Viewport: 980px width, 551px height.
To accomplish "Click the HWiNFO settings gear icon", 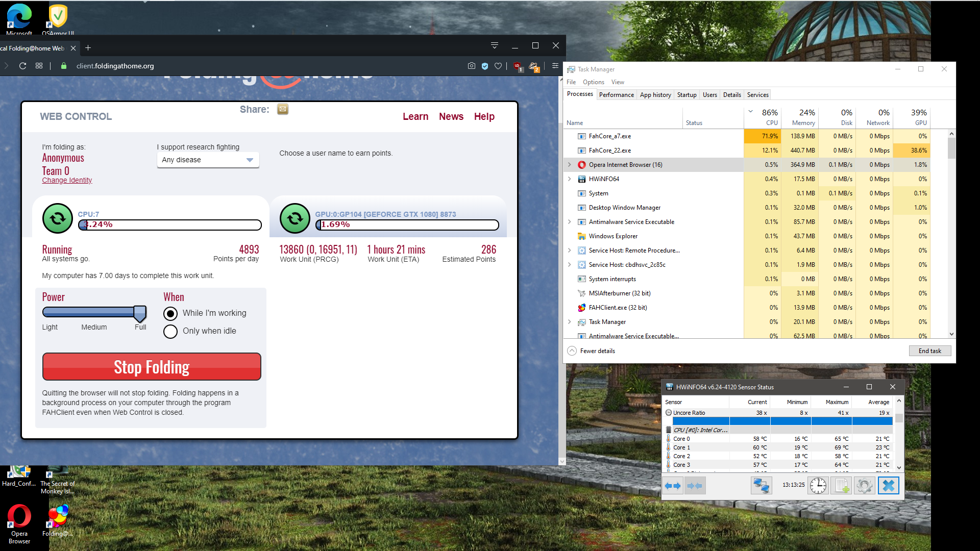I will pos(864,486).
